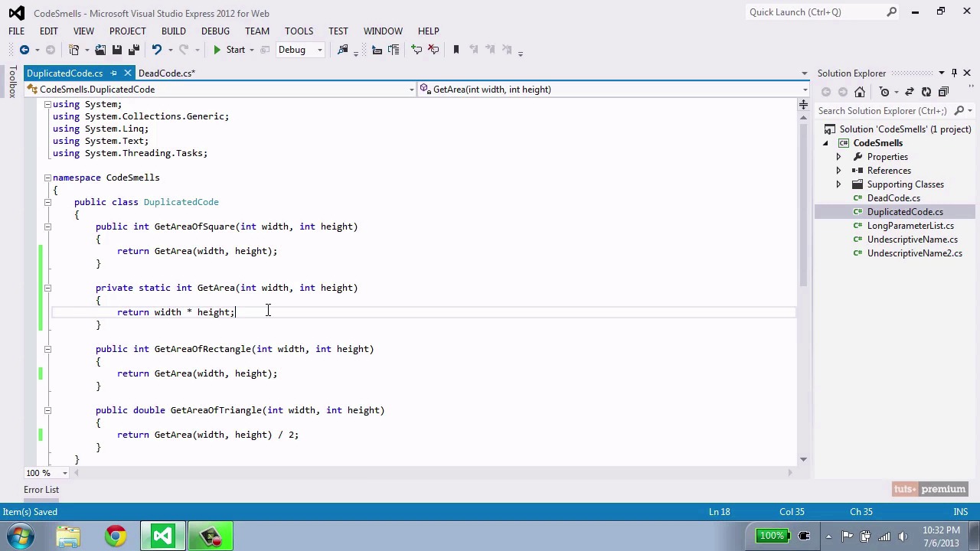The height and width of the screenshot is (551, 980).
Task: Collapse the GetAreaOfSquare method outline
Action: click(47, 227)
